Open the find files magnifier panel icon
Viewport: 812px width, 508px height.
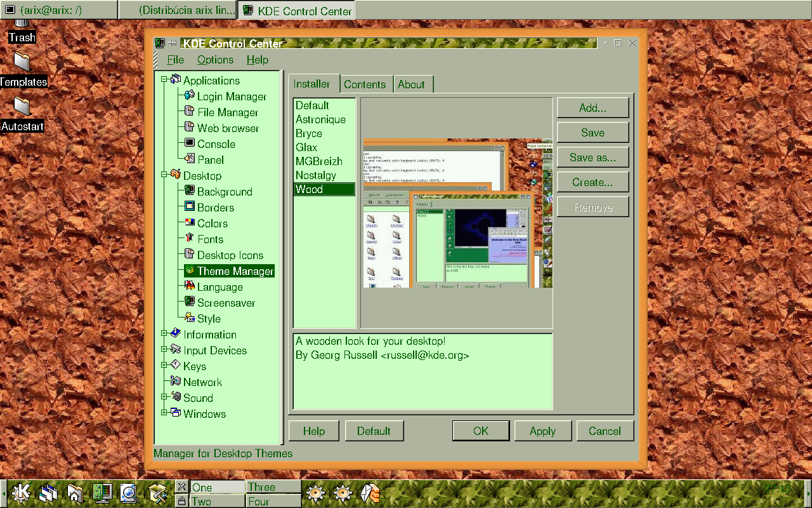coord(130,493)
